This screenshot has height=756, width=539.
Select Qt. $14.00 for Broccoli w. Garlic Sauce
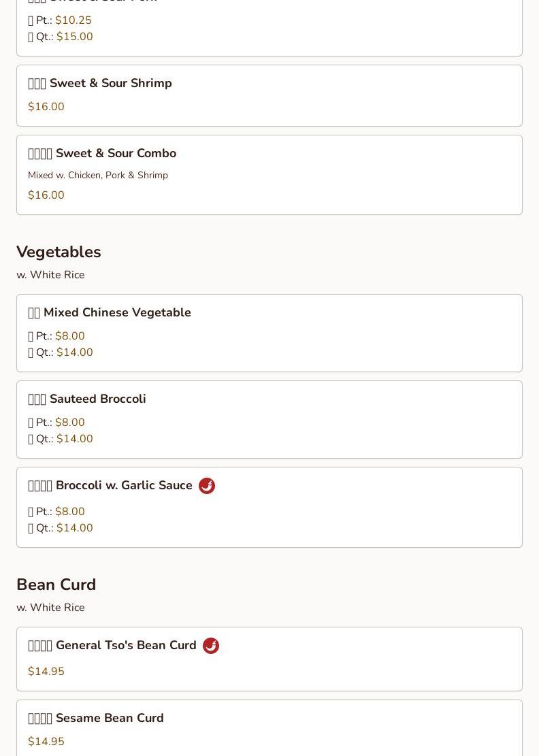coord(61,528)
